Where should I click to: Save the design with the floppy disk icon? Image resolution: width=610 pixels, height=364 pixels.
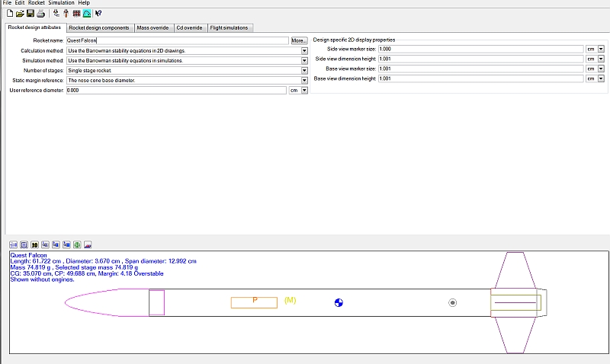tap(30, 13)
